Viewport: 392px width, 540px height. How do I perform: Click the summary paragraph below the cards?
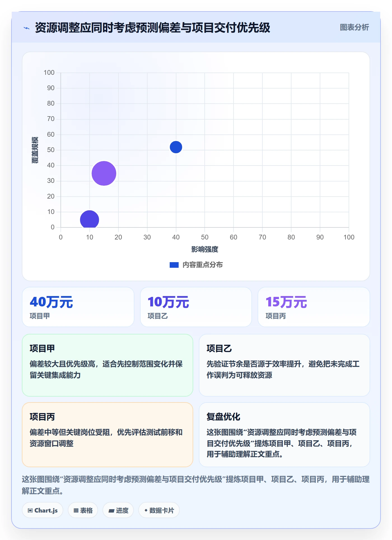[196, 485]
